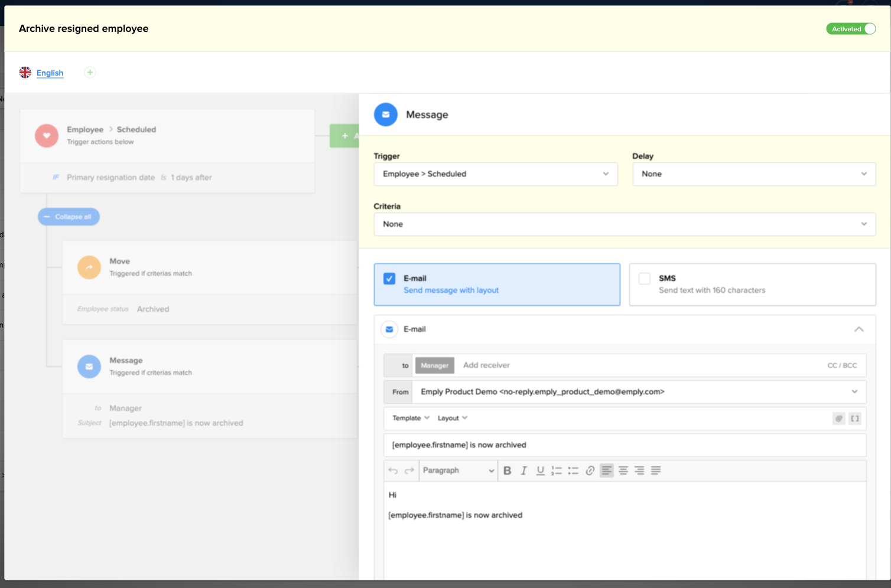The height and width of the screenshot is (588, 891).
Task: Click the email subject input field
Action: 624,445
